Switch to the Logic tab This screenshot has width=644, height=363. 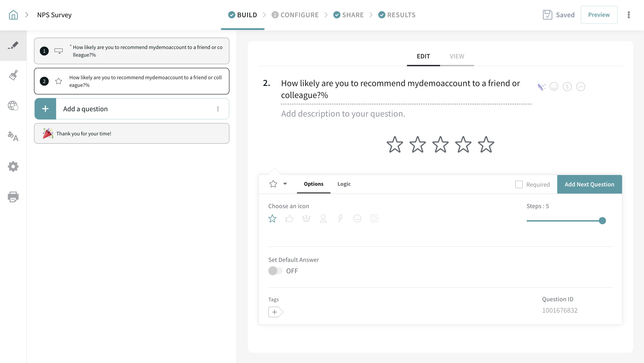tap(344, 184)
